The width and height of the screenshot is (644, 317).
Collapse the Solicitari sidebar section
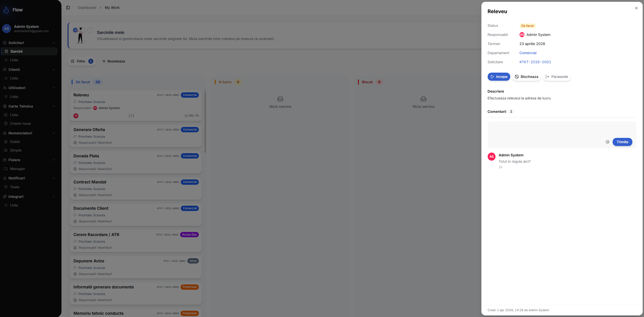pyautogui.click(x=53, y=43)
